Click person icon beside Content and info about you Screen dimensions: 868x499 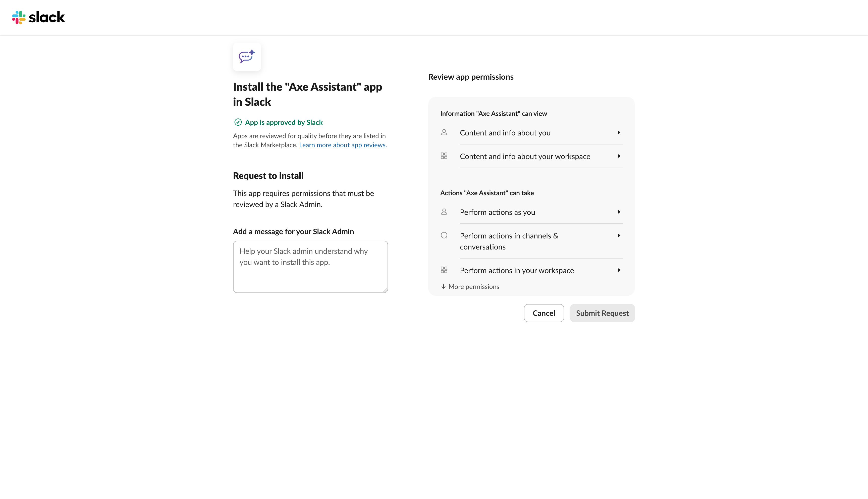444,132
